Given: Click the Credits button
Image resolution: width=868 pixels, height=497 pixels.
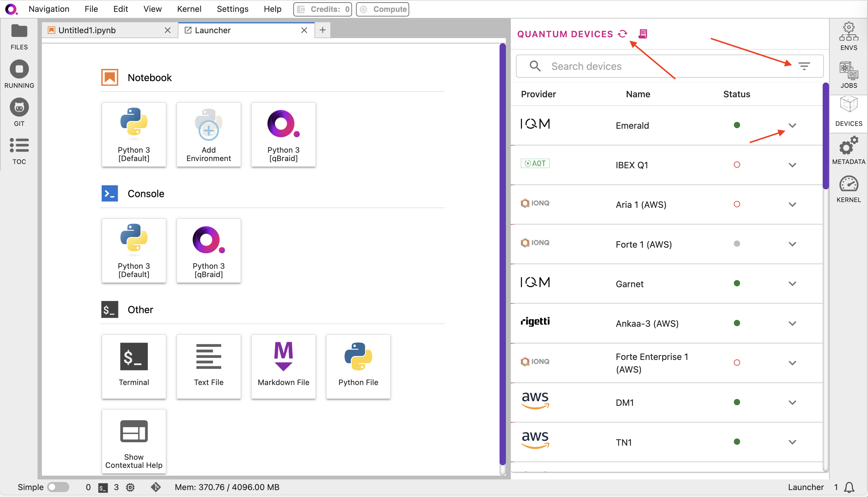Looking at the screenshot, I should click(323, 9).
